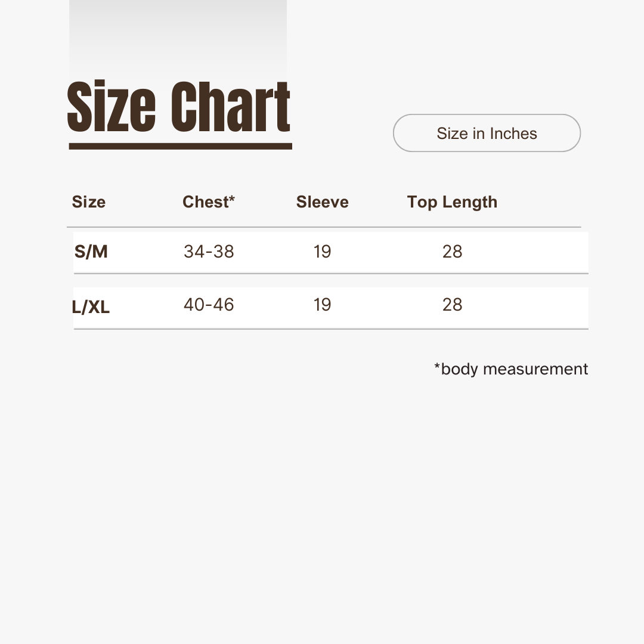Select the top length 28 in the S/M row

453,252
